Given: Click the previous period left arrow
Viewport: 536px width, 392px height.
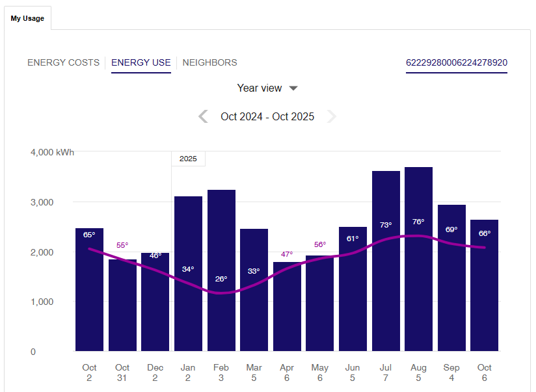Looking at the screenshot, I should click(203, 116).
